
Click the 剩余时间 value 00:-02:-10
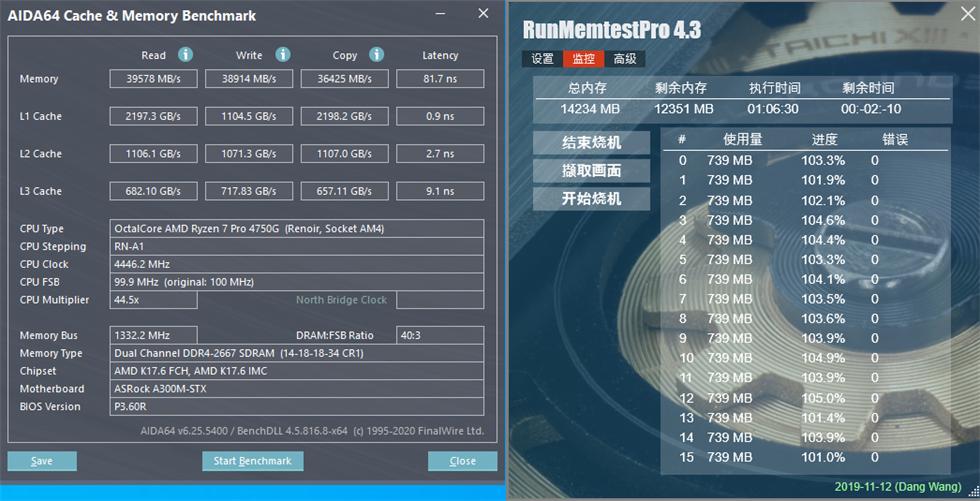(x=871, y=109)
